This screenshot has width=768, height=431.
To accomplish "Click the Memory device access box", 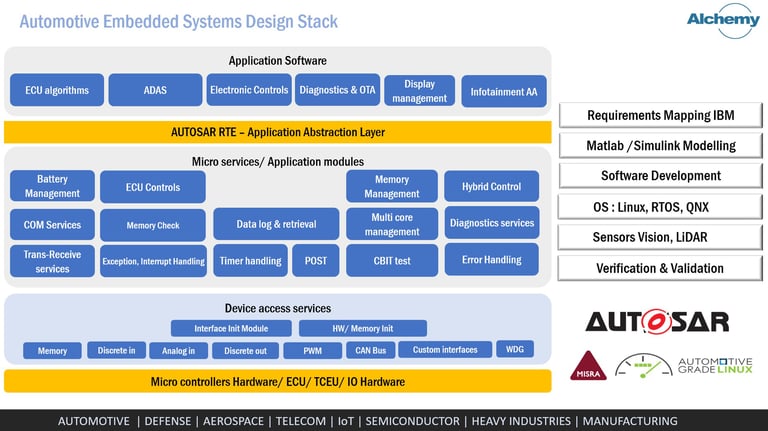I will (x=52, y=351).
